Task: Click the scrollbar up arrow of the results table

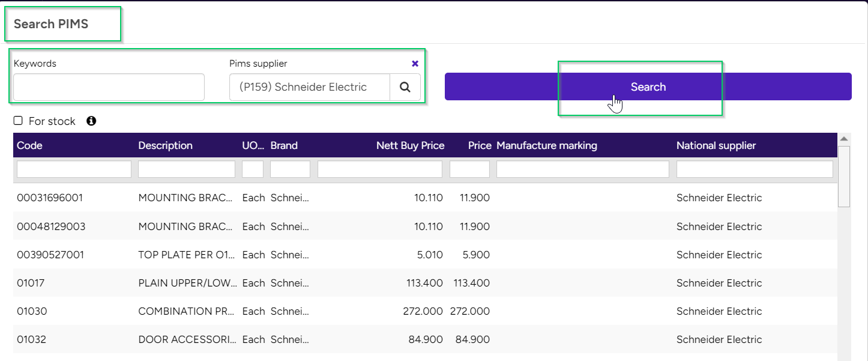Action: pos(844,139)
